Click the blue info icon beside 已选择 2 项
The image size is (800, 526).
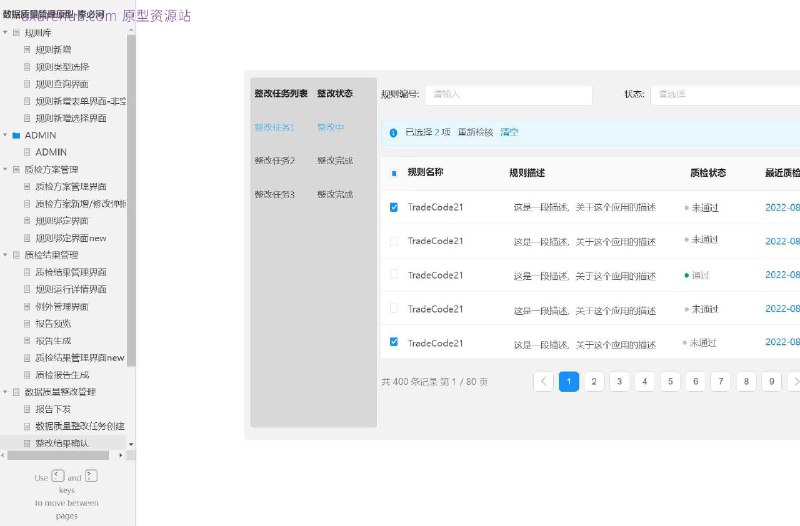393,133
